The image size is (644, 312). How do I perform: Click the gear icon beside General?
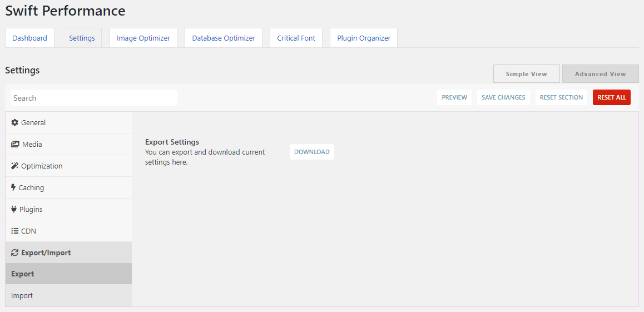15,122
